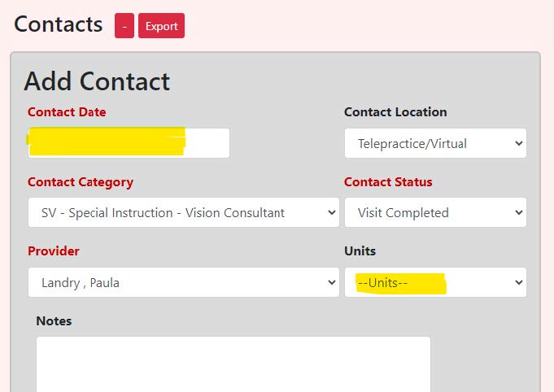Click the chevron arrow on Visit Completed select
Image resolution: width=554 pixels, height=392 pixels.
tap(519, 213)
